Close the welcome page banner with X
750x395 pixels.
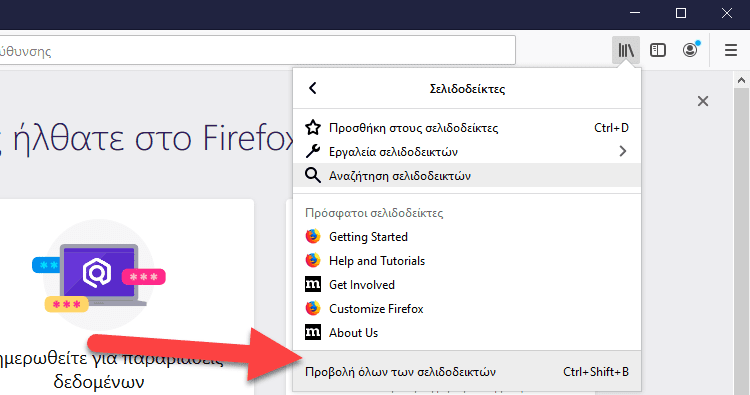[x=703, y=101]
